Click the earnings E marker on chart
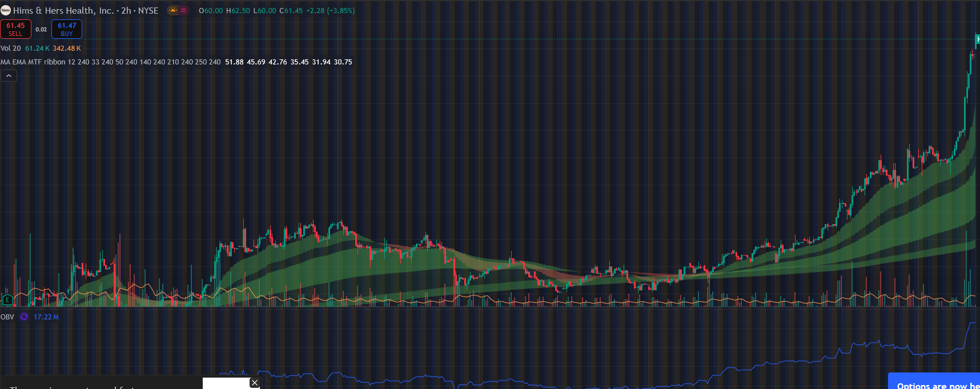 pos(7,299)
